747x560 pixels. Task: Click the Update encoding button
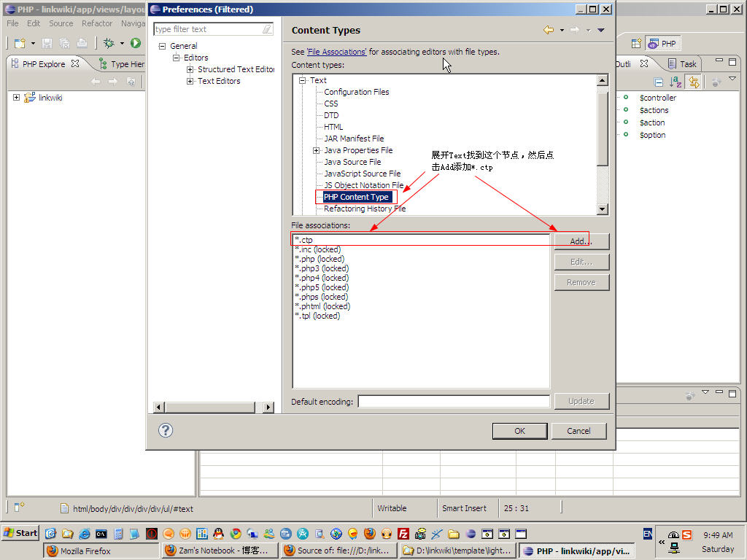(x=581, y=402)
